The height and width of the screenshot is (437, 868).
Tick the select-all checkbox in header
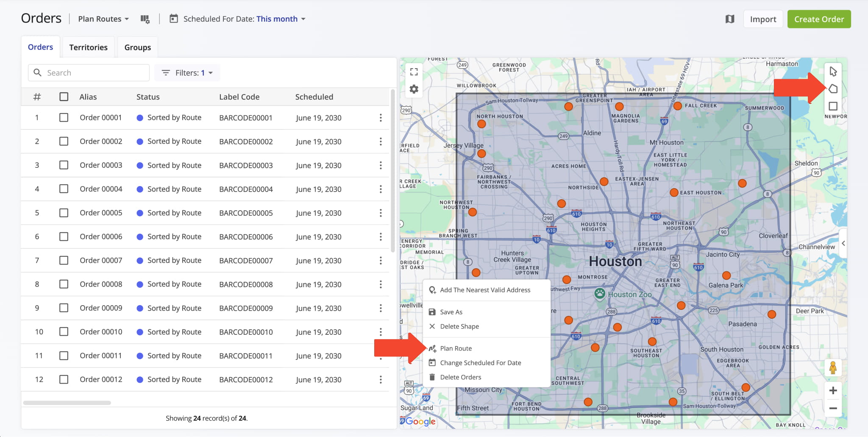pos(64,97)
